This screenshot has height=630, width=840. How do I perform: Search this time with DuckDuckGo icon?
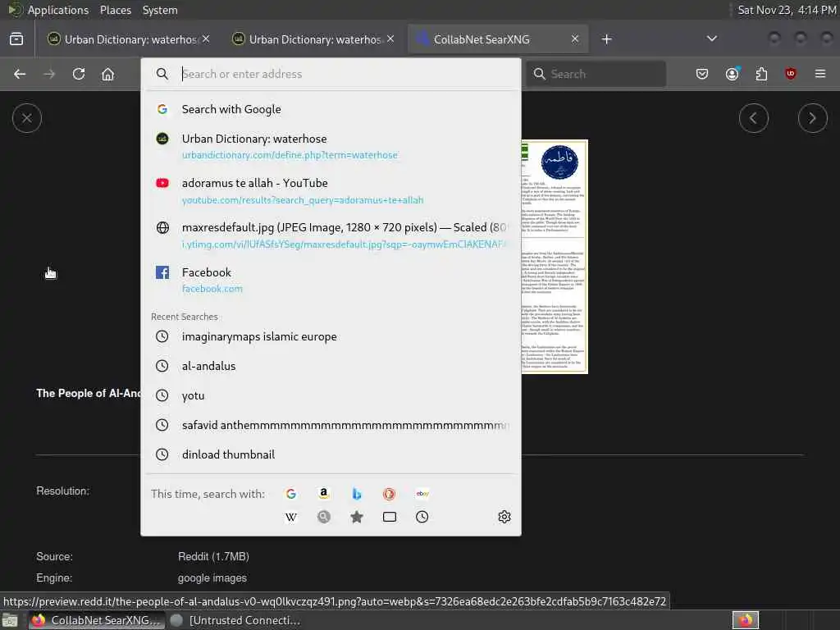click(390, 494)
